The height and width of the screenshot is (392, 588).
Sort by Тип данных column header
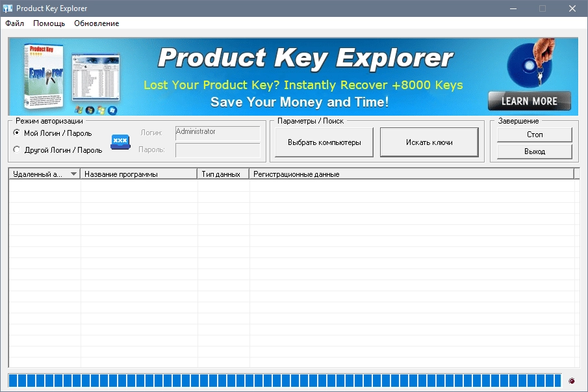[224, 174]
